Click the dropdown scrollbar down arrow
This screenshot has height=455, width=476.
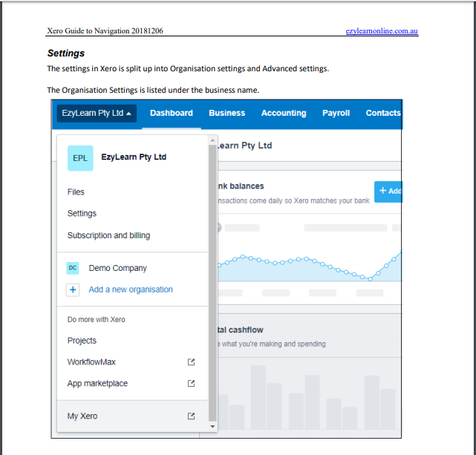(212, 427)
